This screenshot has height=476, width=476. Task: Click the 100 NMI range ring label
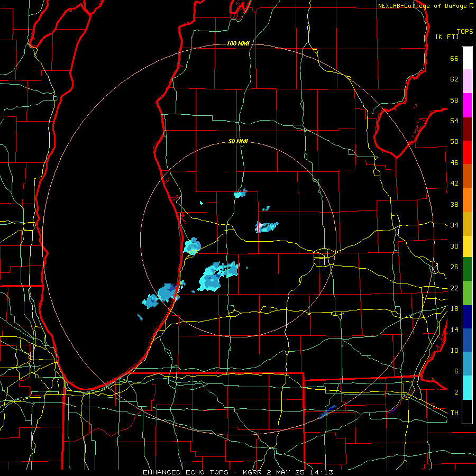coord(238,44)
